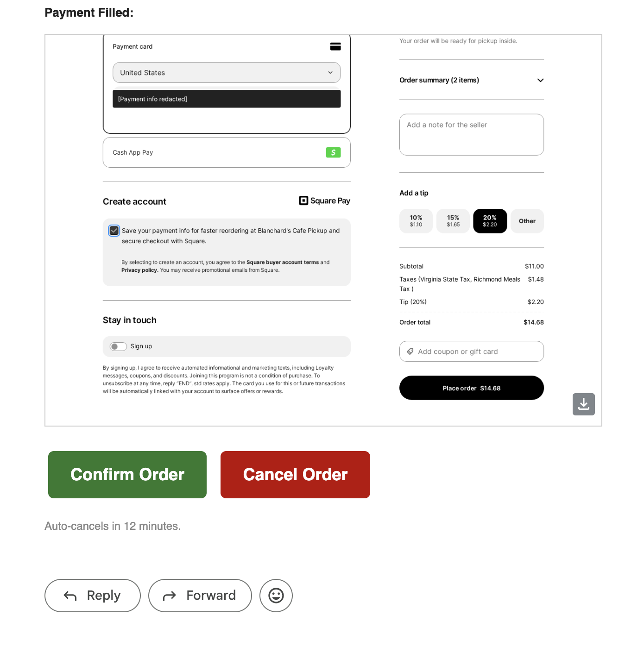
Task: Select the 10% tip option
Action: pyautogui.click(x=416, y=221)
